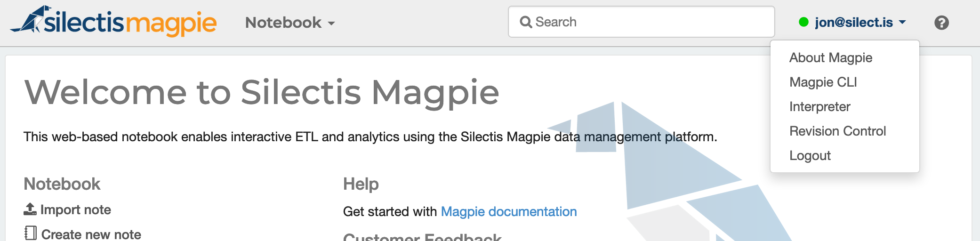The height and width of the screenshot is (241, 980).
Task: Select About Magpie from the menu
Action: (831, 57)
